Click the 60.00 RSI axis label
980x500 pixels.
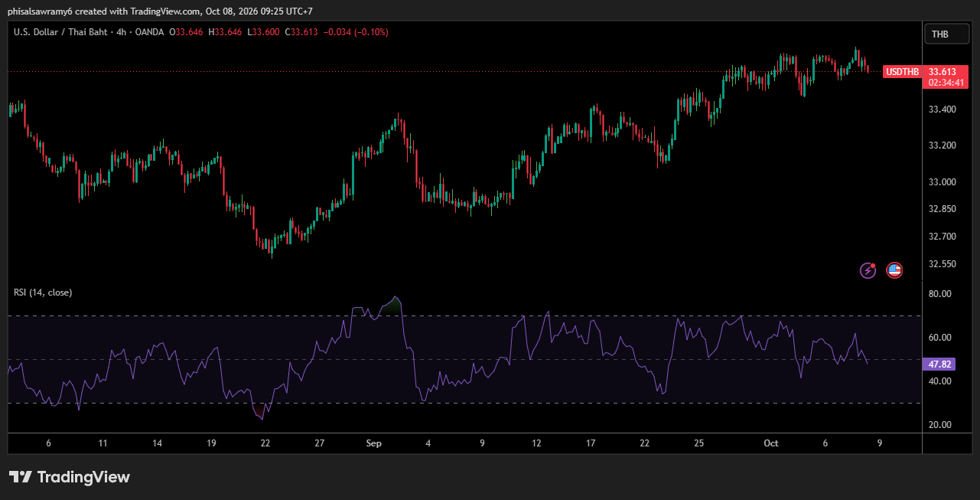(939, 338)
